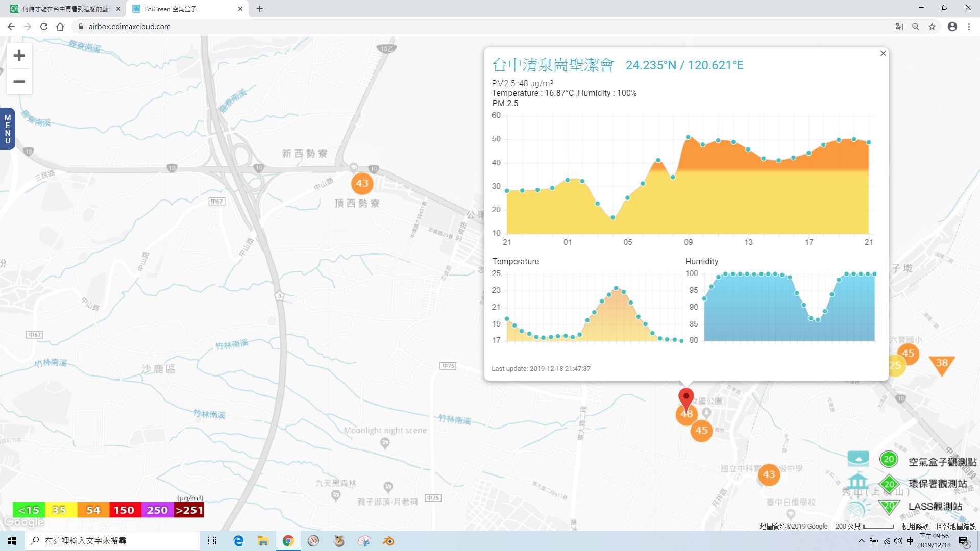Go back in browser history
Screen dimensions: 980x551
coord(11,27)
